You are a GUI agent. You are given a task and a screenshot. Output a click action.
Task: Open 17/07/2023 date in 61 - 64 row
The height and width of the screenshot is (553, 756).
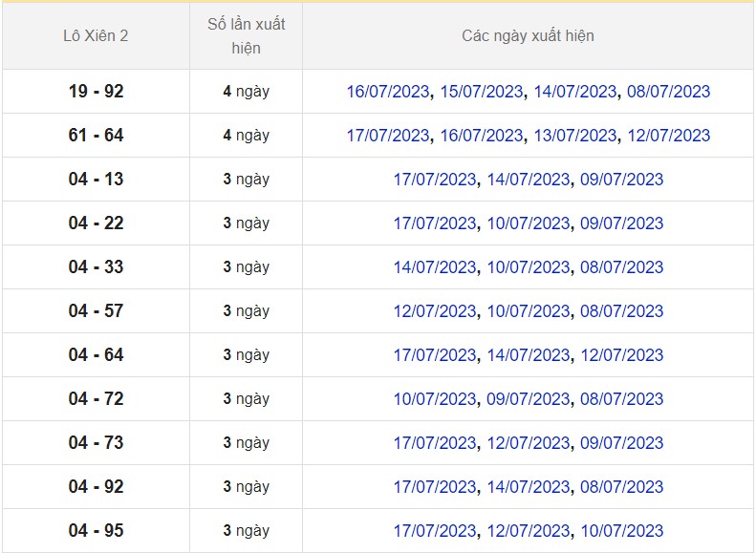coord(387,136)
